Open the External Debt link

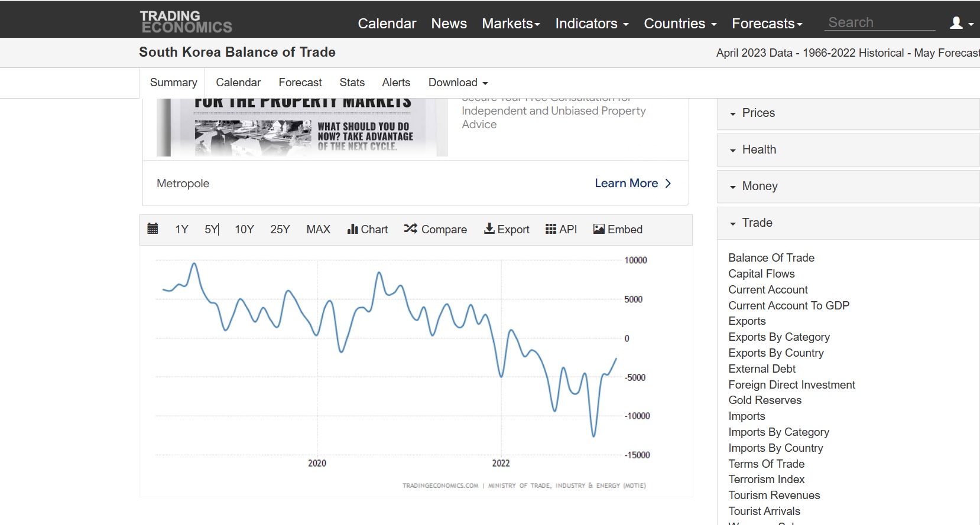pyautogui.click(x=762, y=369)
